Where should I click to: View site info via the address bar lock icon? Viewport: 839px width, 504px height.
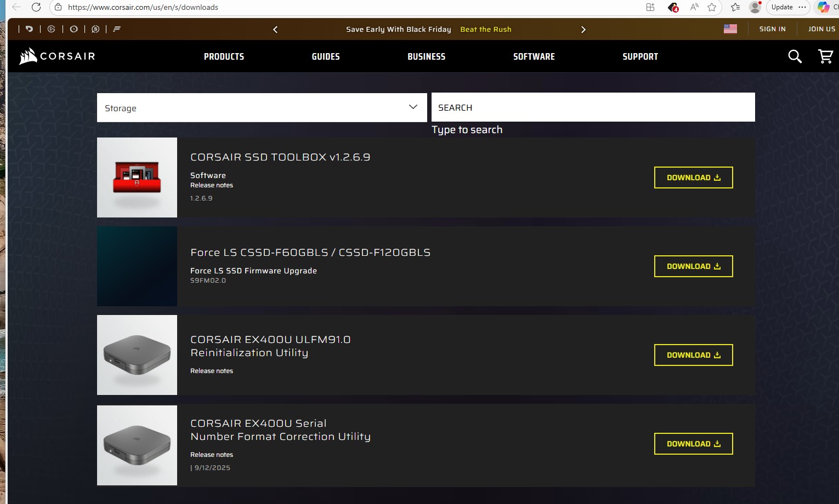click(x=58, y=7)
